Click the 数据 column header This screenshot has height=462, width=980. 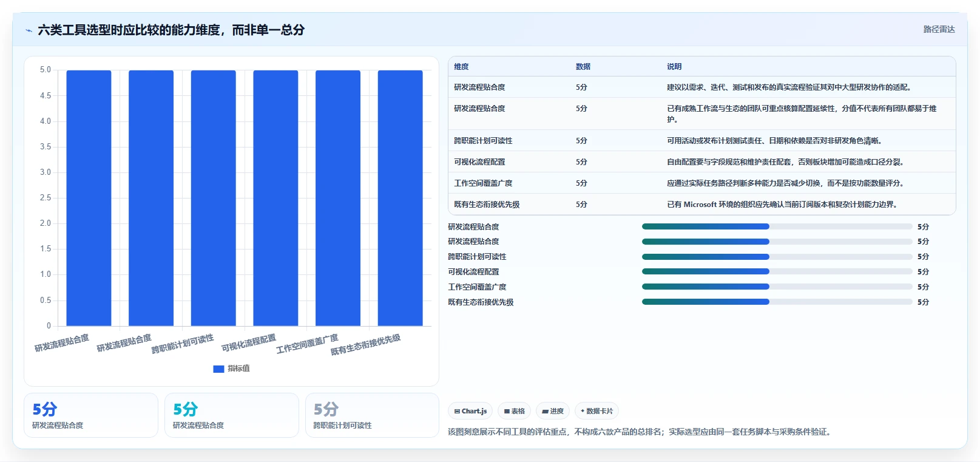point(583,67)
